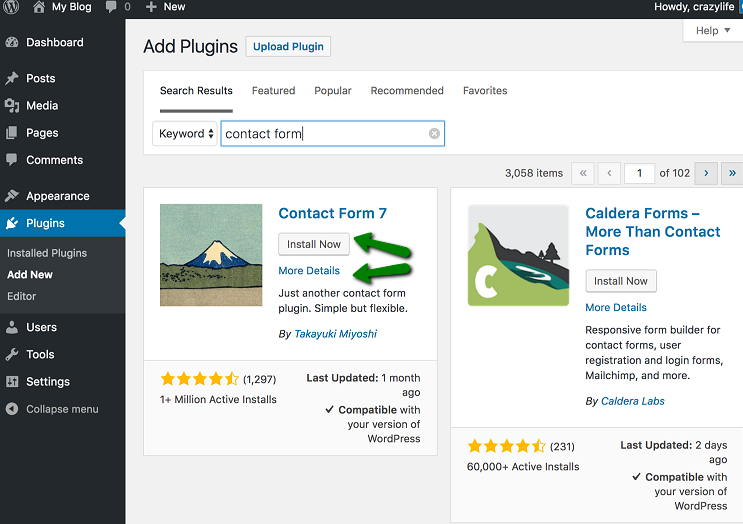
Task: Click the Media icon in sidebar
Action: (x=12, y=106)
